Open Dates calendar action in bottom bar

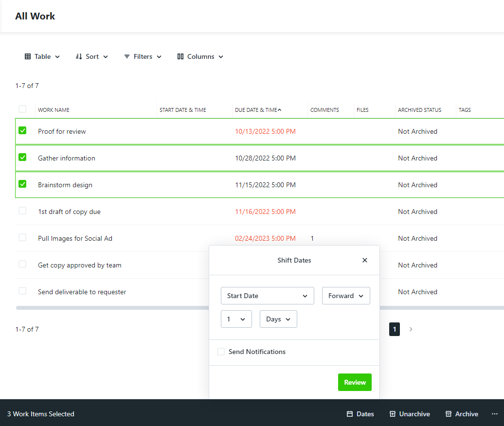coord(360,414)
